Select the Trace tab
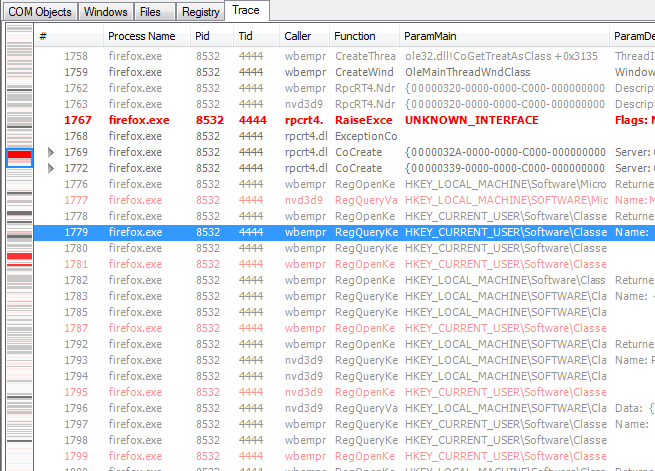The height and width of the screenshot is (471, 655). point(246,10)
